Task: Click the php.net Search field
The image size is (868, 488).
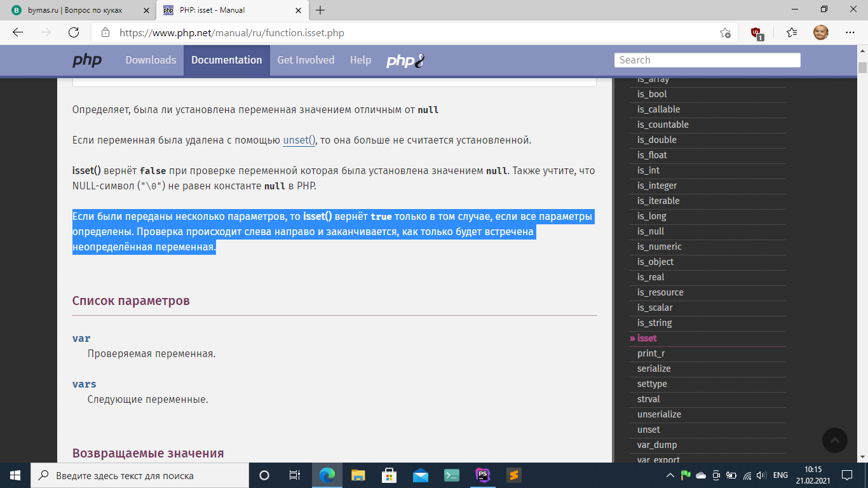Action: pyautogui.click(x=707, y=60)
